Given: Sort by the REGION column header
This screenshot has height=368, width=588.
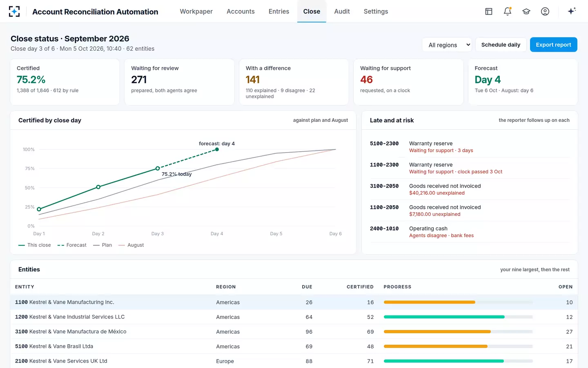Looking at the screenshot, I should 226,287.
